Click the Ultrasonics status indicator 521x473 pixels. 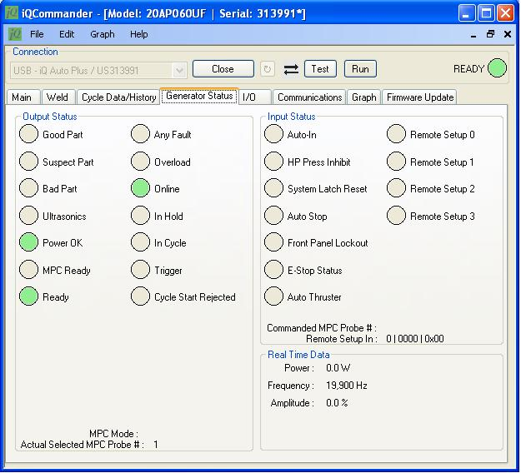(x=29, y=215)
